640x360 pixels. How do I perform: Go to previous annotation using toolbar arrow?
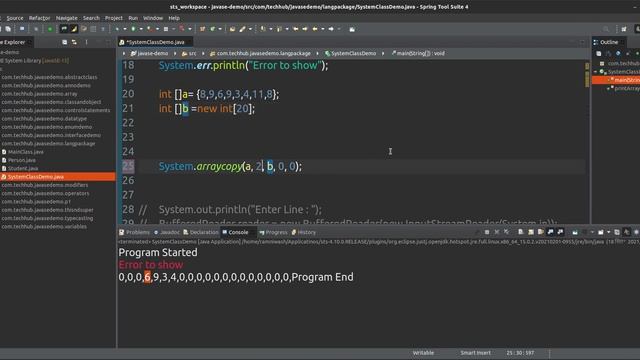pyautogui.click(x=279, y=29)
